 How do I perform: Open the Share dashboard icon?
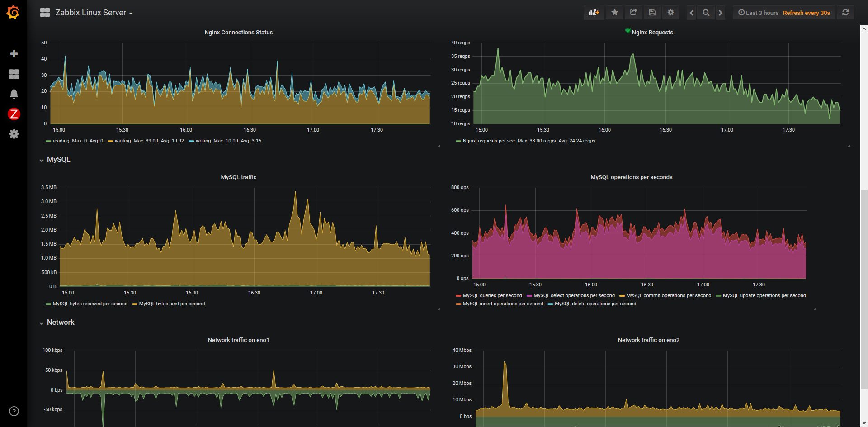[633, 13]
